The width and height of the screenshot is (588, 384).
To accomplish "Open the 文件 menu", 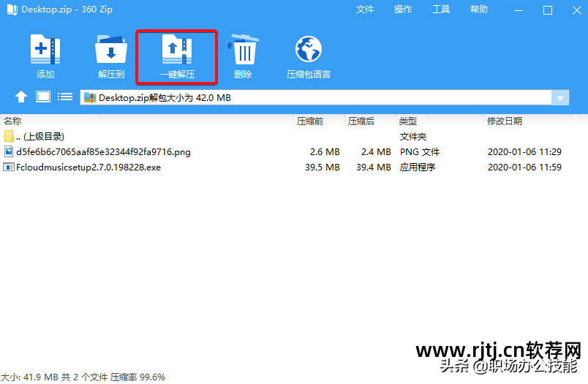I will click(x=365, y=10).
